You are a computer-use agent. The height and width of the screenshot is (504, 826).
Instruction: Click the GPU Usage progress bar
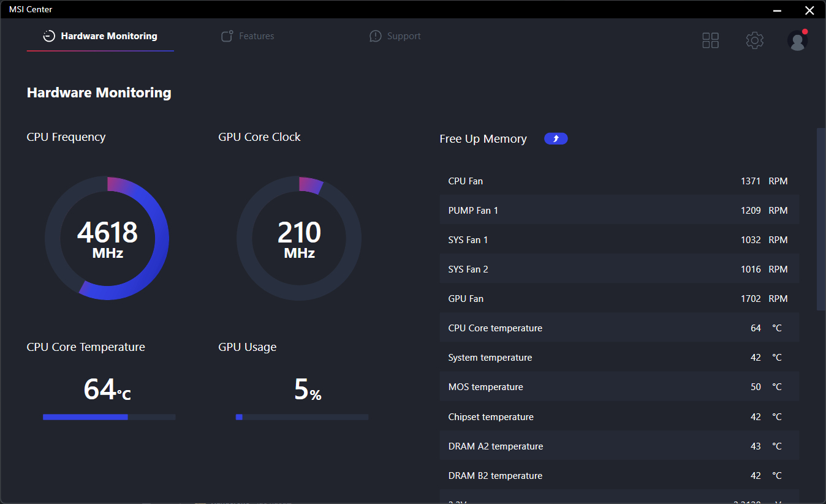[302, 417]
